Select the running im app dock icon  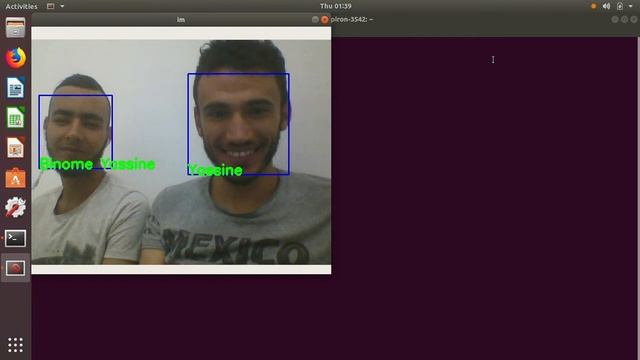click(x=16, y=268)
